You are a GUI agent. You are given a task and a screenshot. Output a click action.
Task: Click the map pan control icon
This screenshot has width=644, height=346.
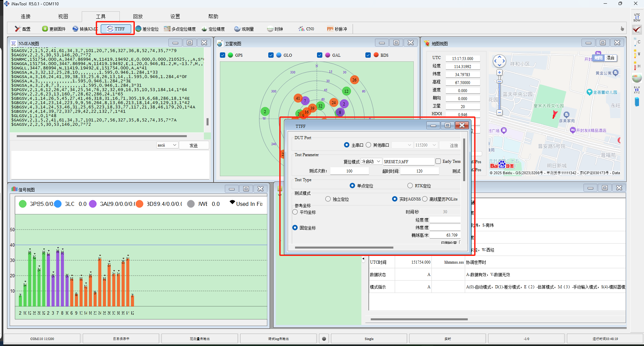tap(499, 61)
